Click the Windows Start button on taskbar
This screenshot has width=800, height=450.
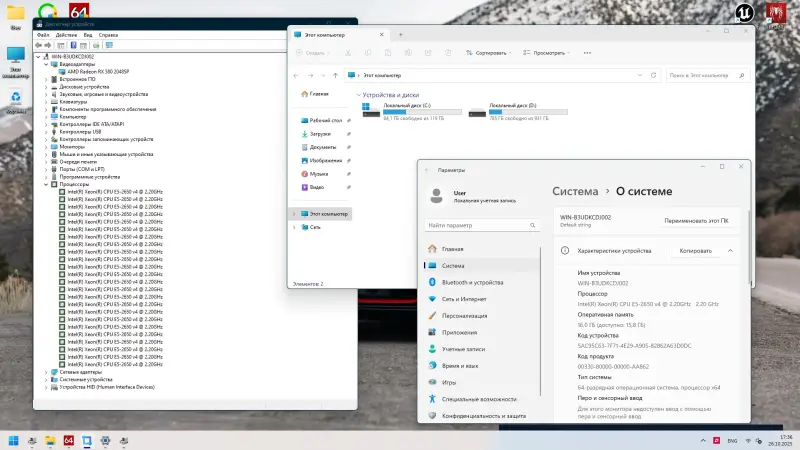tap(15, 440)
